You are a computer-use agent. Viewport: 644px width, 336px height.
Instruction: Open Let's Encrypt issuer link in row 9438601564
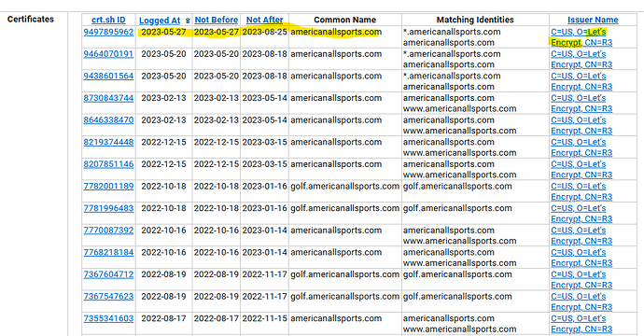tap(581, 81)
